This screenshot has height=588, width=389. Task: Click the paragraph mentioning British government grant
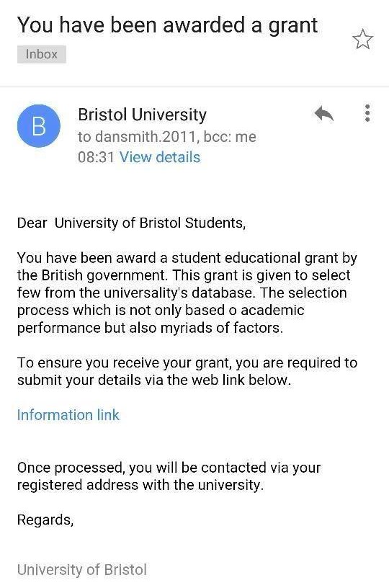187,293
